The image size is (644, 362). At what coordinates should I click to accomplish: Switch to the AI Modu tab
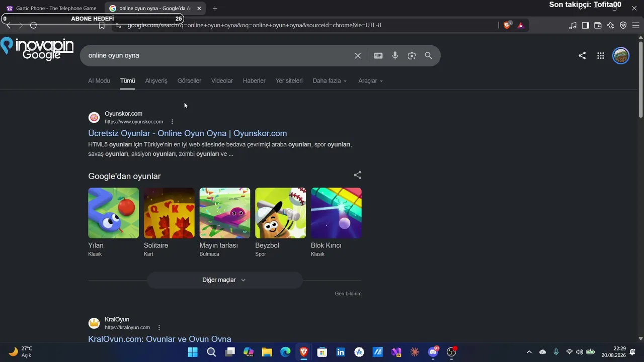99,81
